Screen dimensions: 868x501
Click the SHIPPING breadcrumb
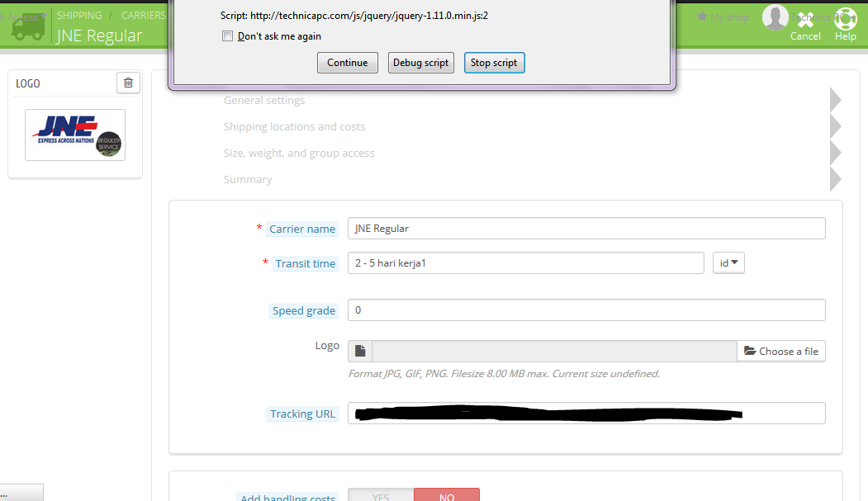[79, 16]
